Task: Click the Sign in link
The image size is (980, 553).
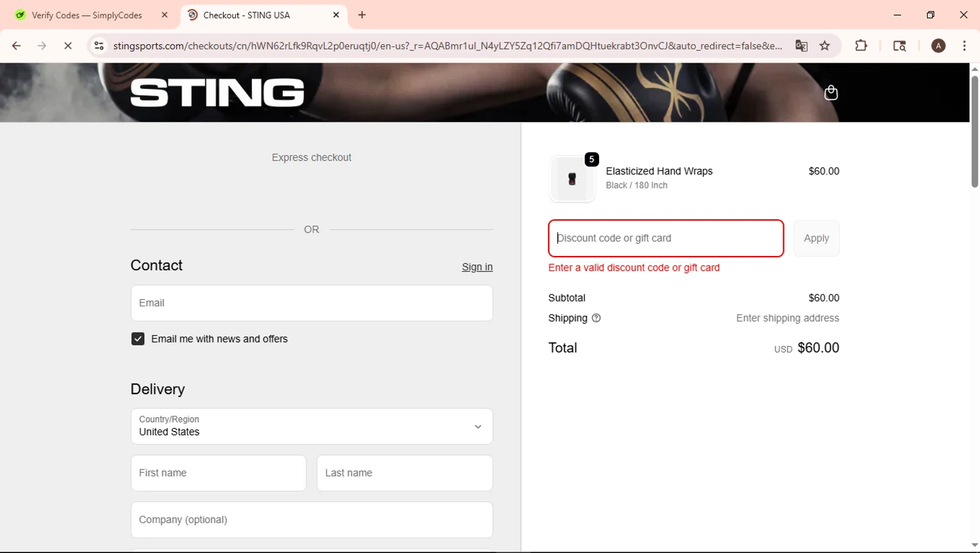Action: point(477,267)
